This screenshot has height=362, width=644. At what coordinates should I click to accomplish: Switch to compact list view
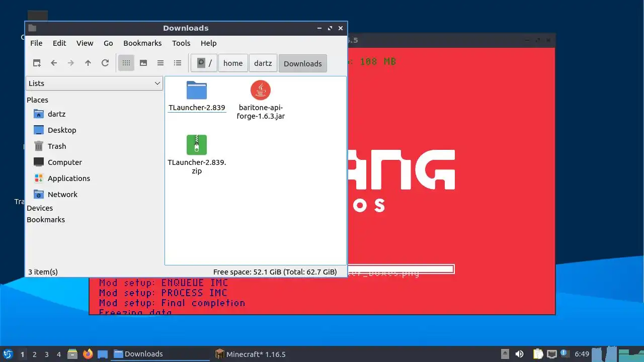click(x=160, y=63)
